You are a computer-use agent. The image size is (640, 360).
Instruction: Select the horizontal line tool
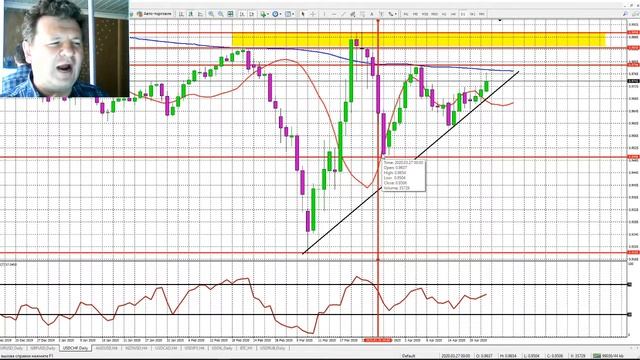click(x=334, y=14)
